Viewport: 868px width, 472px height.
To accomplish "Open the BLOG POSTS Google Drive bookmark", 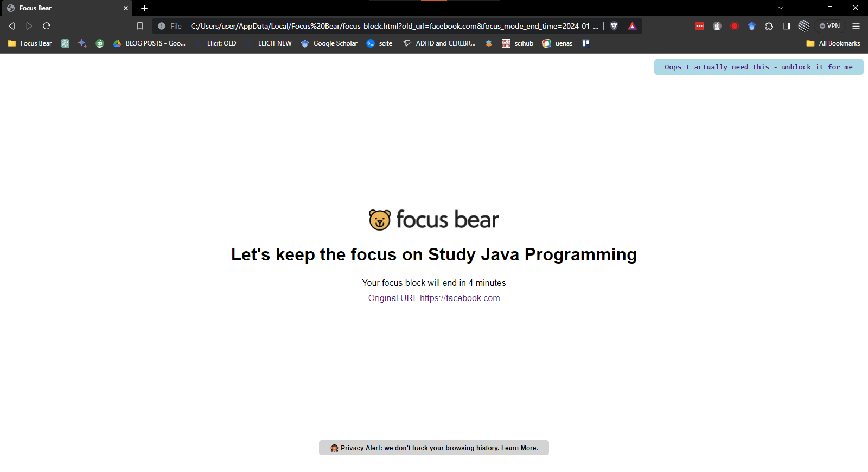I will coord(149,43).
